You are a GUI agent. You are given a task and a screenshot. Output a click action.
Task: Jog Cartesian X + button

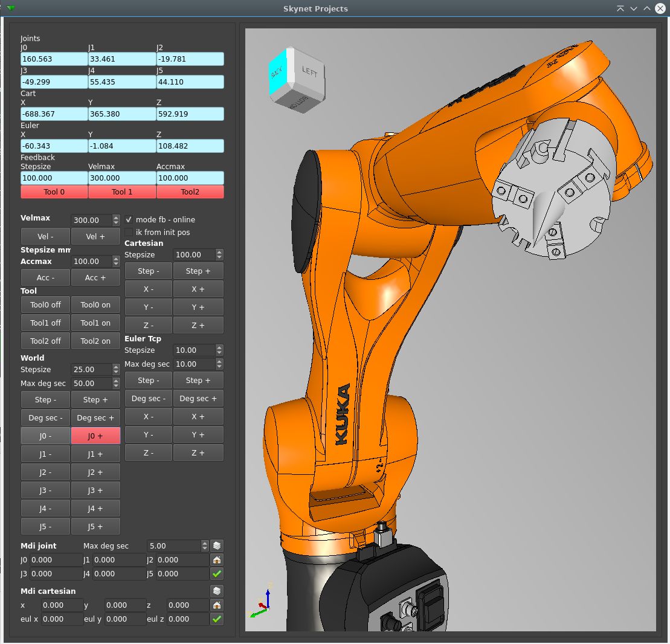click(x=198, y=289)
